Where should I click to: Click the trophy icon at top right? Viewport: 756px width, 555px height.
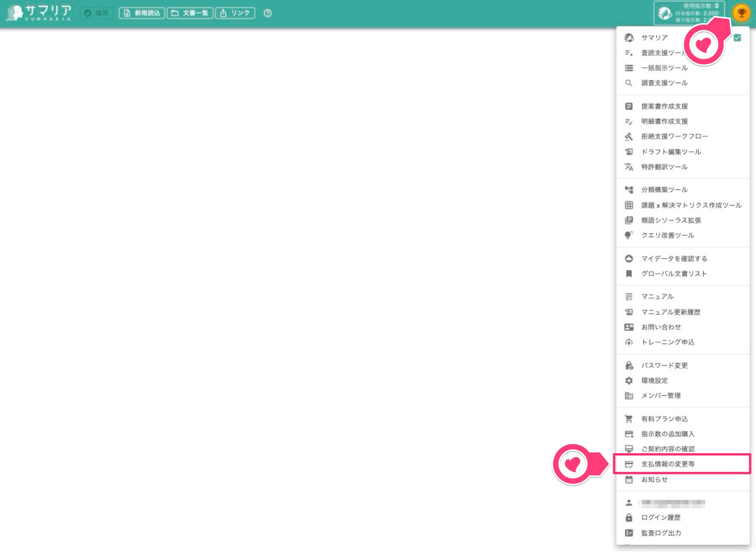coord(741,13)
